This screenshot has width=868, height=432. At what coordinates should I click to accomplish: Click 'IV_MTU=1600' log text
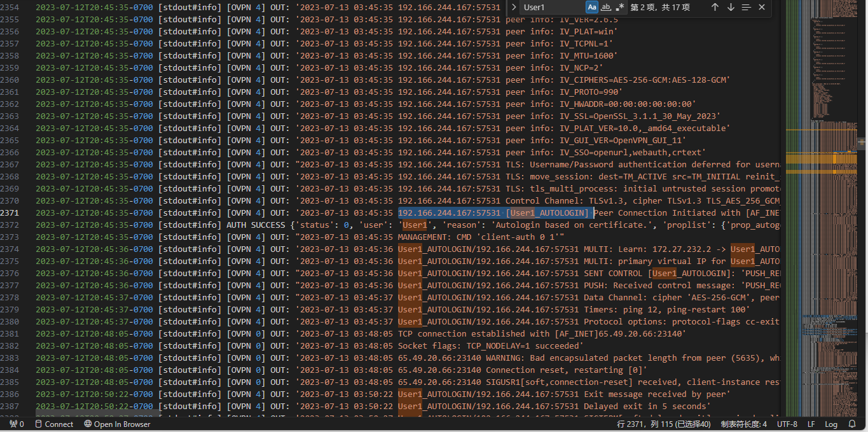(586, 55)
